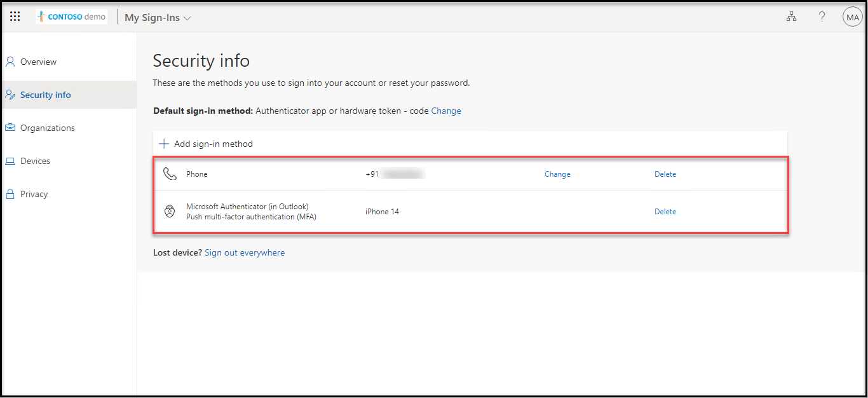The image size is (868, 398).
Task: Click the Phone method handset icon
Action: (x=170, y=174)
